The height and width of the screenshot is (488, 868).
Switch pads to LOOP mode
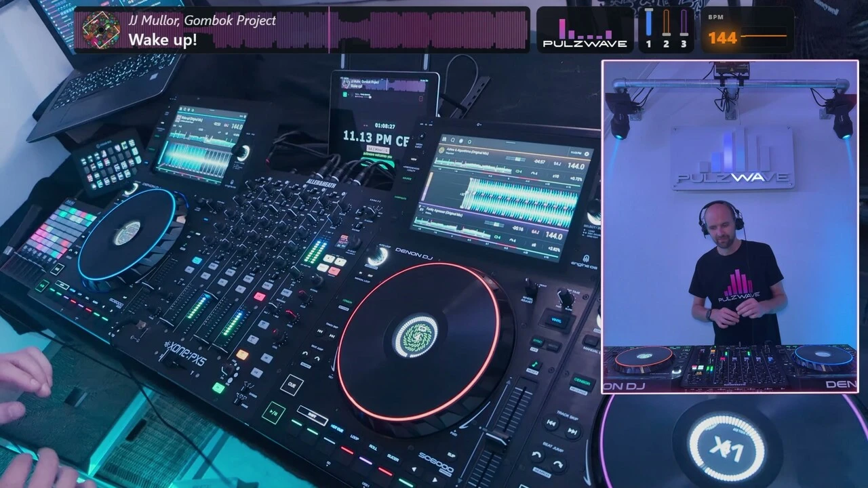tap(354, 438)
